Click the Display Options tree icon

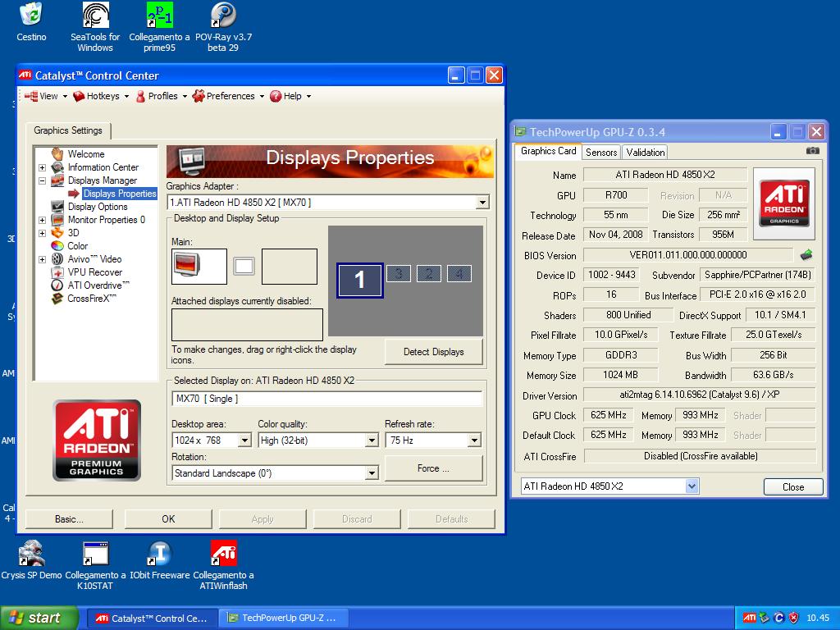click(57, 206)
